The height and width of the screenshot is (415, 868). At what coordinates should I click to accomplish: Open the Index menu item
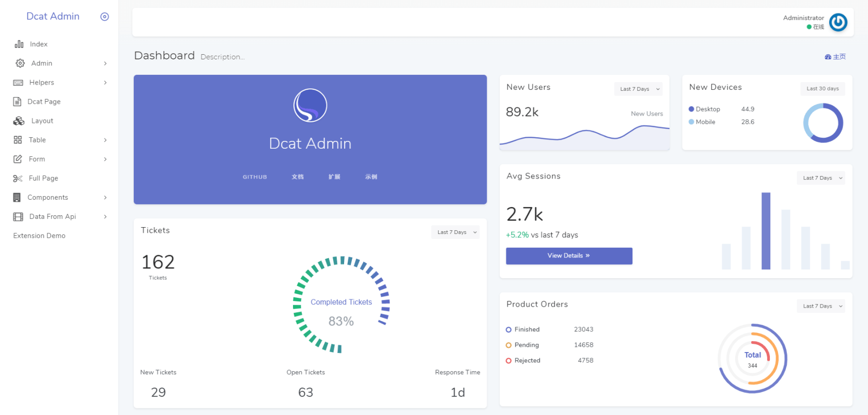pos(59,44)
